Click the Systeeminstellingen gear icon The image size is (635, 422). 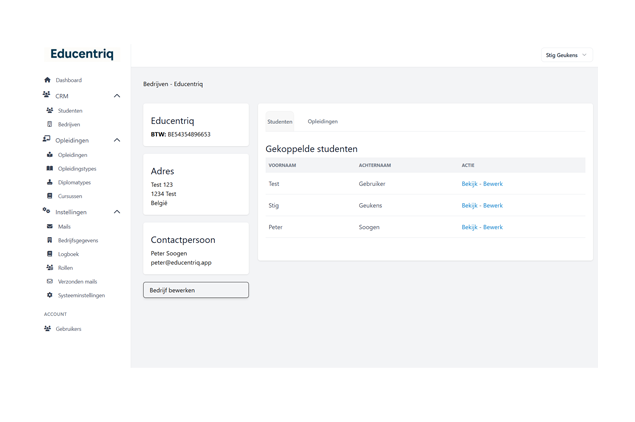click(x=50, y=295)
